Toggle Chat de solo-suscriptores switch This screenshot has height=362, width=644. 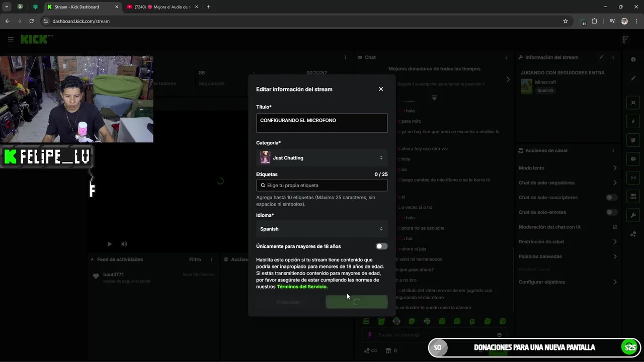pyautogui.click(x=611, y=198)
